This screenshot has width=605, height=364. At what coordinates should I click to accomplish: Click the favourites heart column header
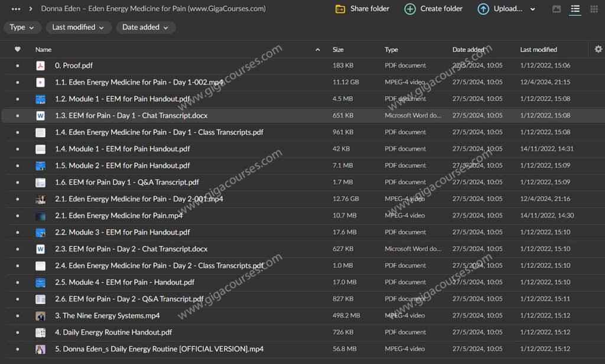(x=17, y=50)
